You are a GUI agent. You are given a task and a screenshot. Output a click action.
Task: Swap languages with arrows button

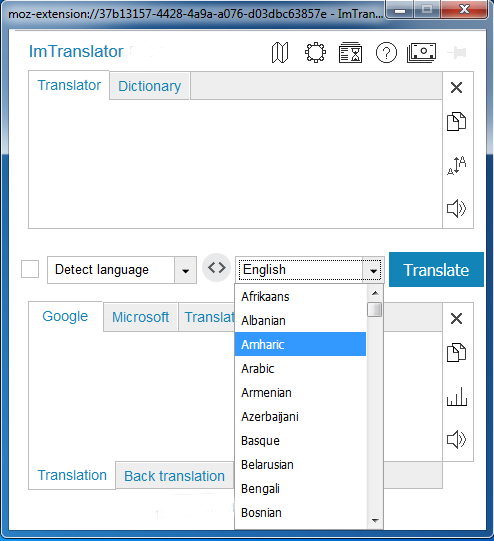[x=216, y=267]
